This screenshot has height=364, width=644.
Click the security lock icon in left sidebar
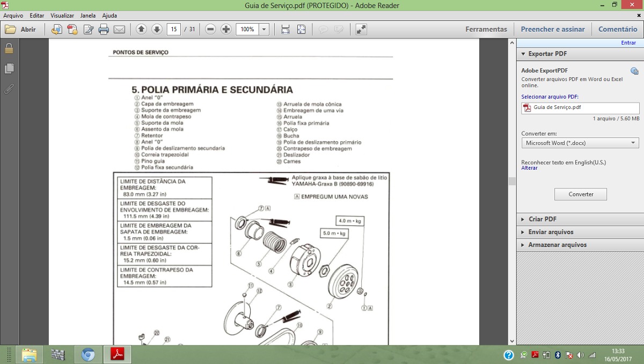(x=9, y=48)
